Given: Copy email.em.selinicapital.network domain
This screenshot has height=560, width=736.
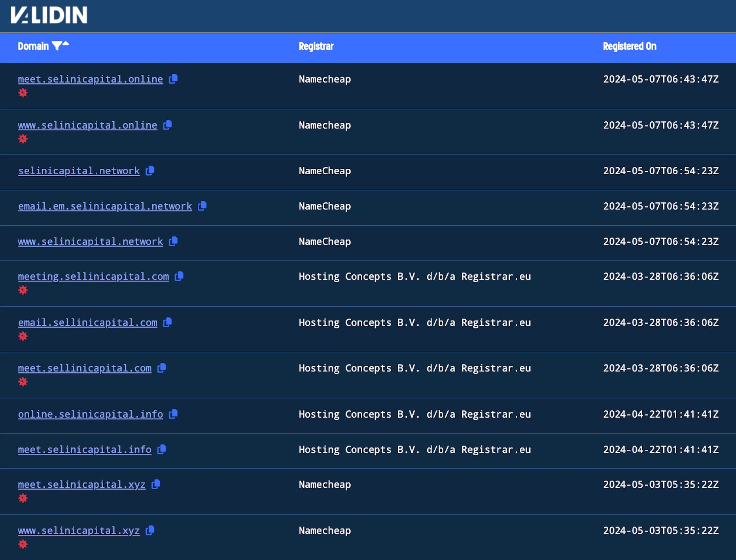Looking at the screenshot, I should pos(202,206).
